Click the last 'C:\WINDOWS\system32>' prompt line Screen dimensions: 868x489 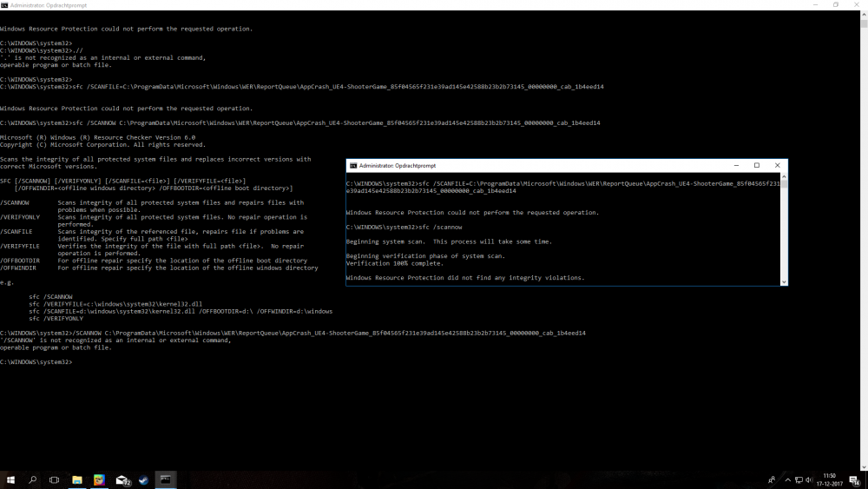pos(36,361)
